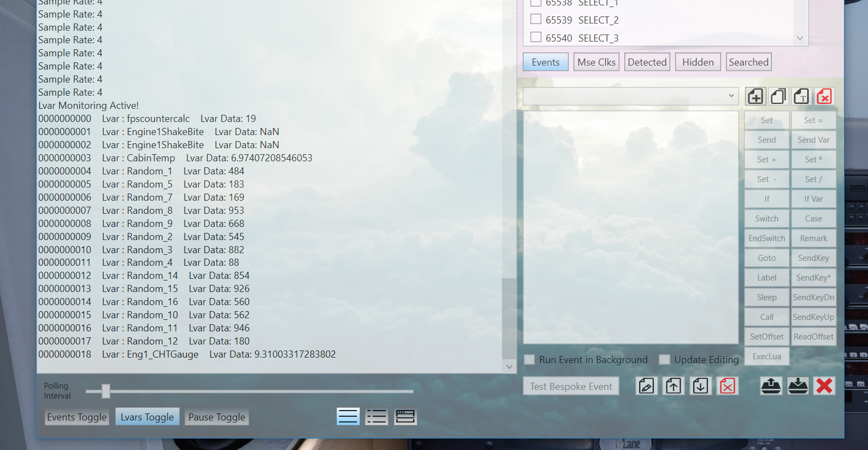This screenshot has height=450, width=868.
Task: Tick the Update Editing checkbox
Action: coord(664,360)
